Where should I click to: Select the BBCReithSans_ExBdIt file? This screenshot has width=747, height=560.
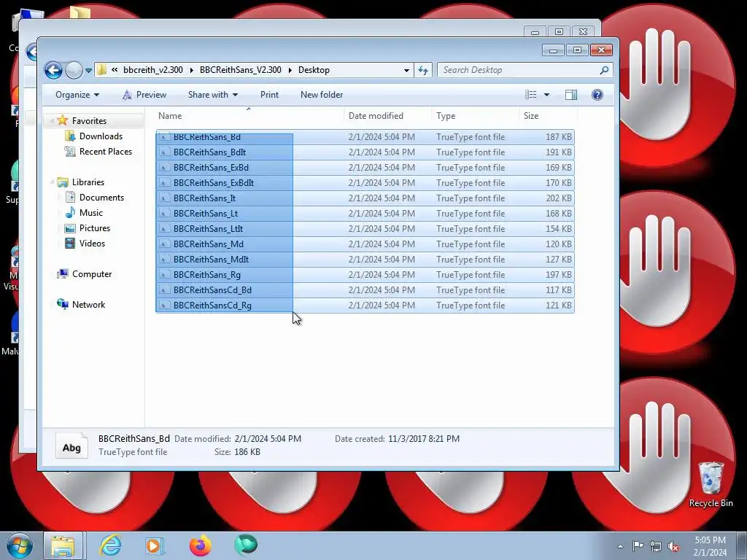[x=365, y=182]
